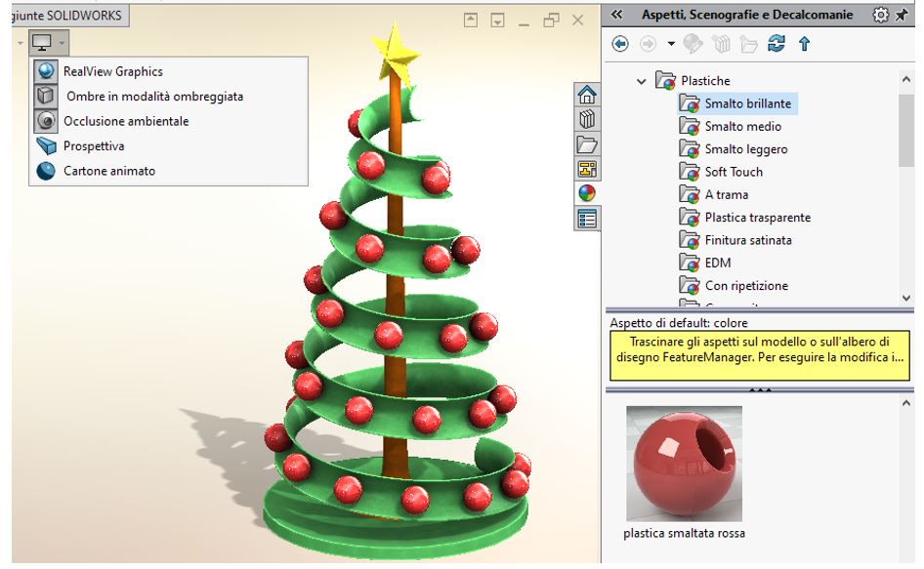The image size is (924, 569).
Task: Go up one level in library
Action: [x=805, y=44]
